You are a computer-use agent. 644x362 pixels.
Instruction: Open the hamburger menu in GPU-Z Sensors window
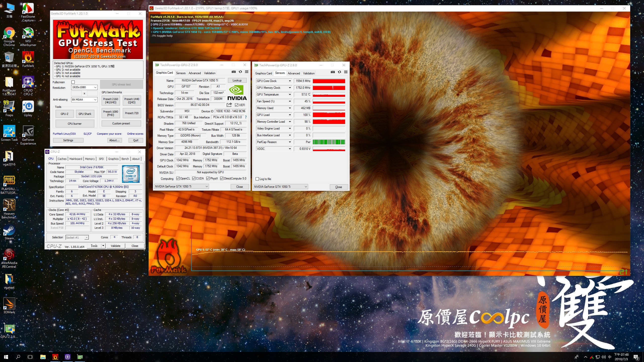[x=346, y=72]
